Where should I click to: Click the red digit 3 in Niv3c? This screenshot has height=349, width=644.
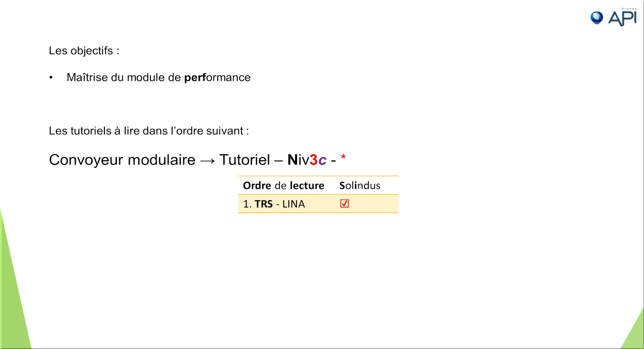[313, 160]
